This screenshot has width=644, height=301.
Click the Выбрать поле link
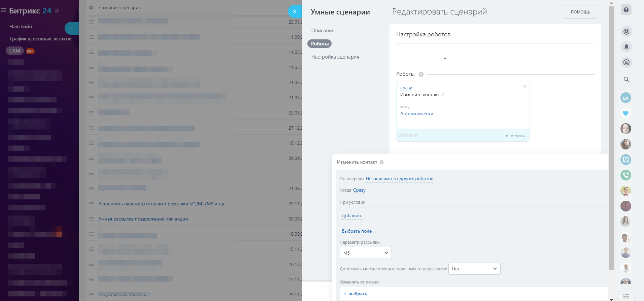click(357, 231)
